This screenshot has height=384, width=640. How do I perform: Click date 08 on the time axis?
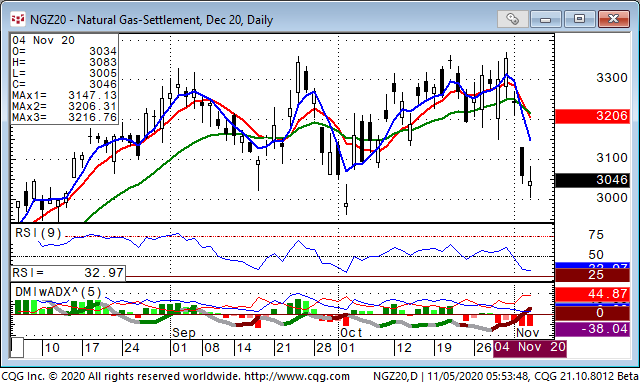pos(211,348)
